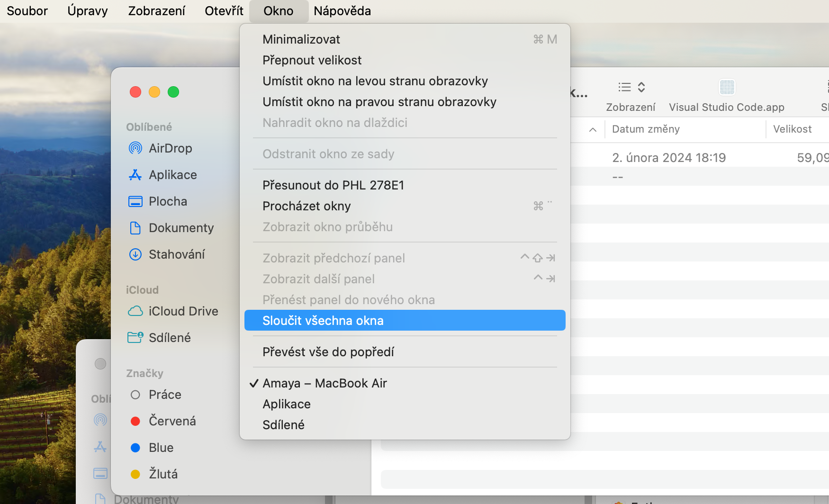Open the view options up-down chevron

[641, 87]
